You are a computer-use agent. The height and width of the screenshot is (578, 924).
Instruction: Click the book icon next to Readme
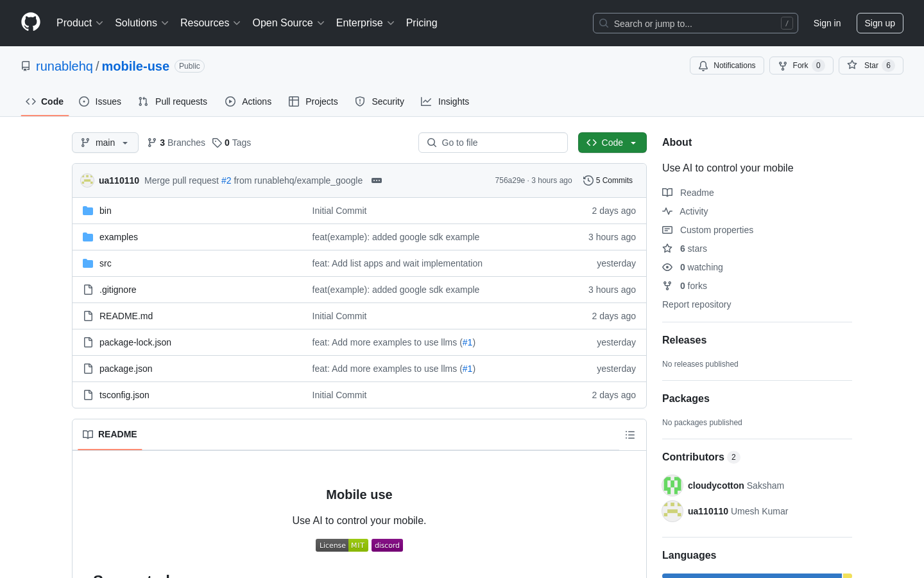pyautogui.click(x=667, y=193)
